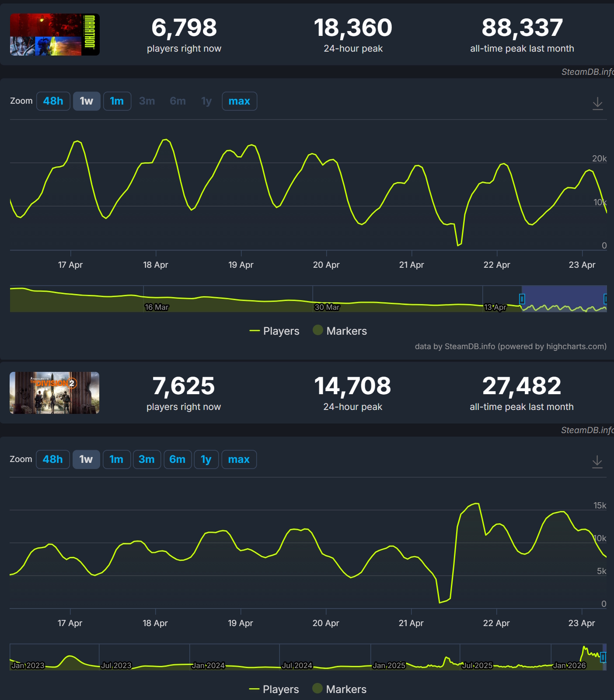Set Division 2 chart zoom to 1w
The width and height of the screenshot is (614, 700).
[x=86, y=459]
